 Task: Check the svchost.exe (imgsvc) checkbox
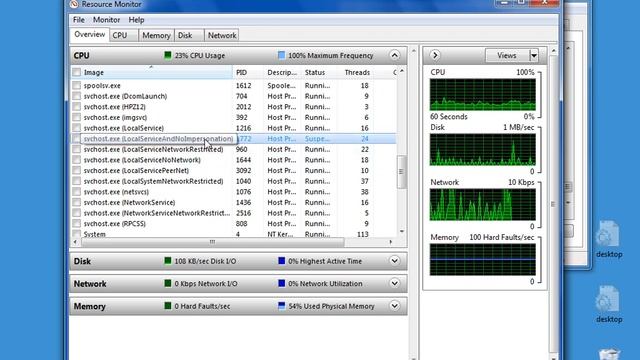coord(76,117)
